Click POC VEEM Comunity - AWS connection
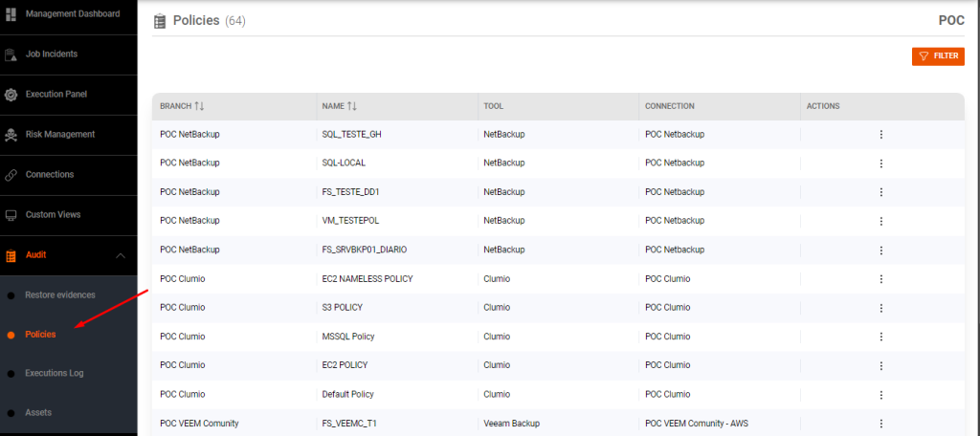 [697, 424]
